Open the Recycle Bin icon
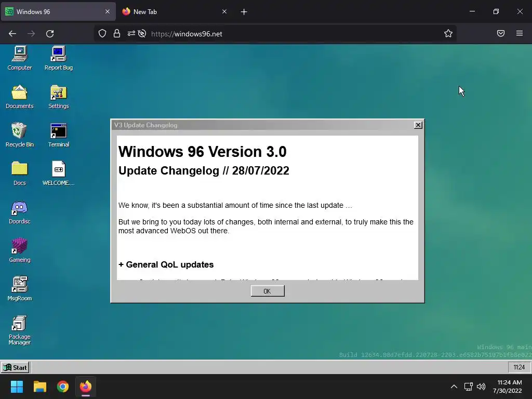532x399 pixels. (20, 135)
